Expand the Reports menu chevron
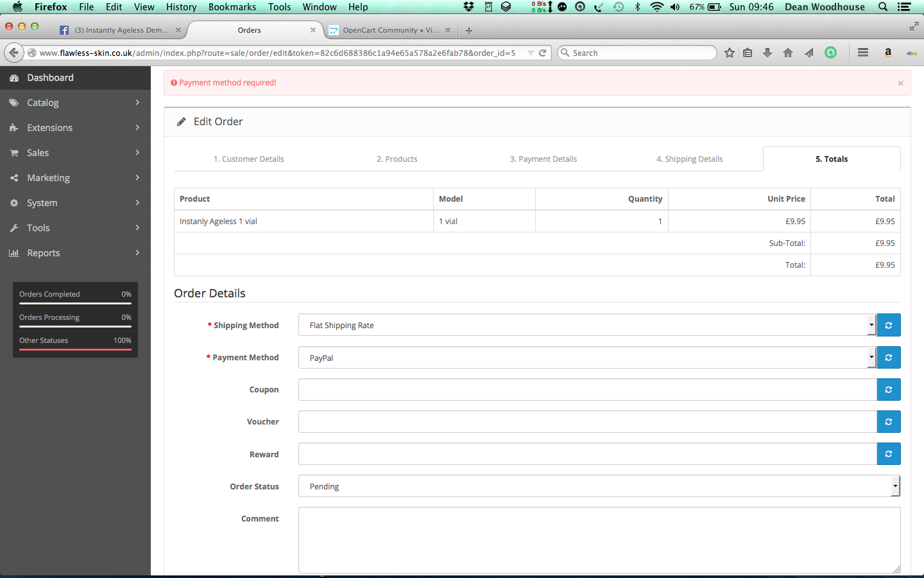This screenshot has width=924, height=578. pyautogui.click(x=137, y=253)
